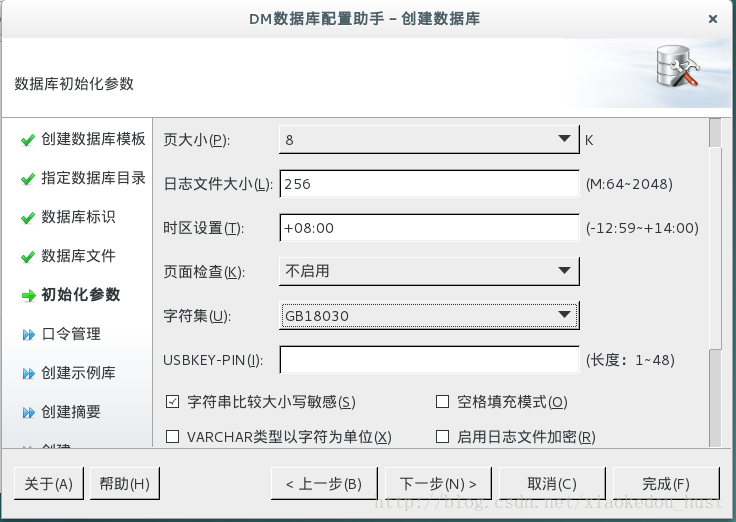The width and height of the screenshot is (736, 522).
Task: Click green checkmark beside 数据库文件
Action: point(28,257)
